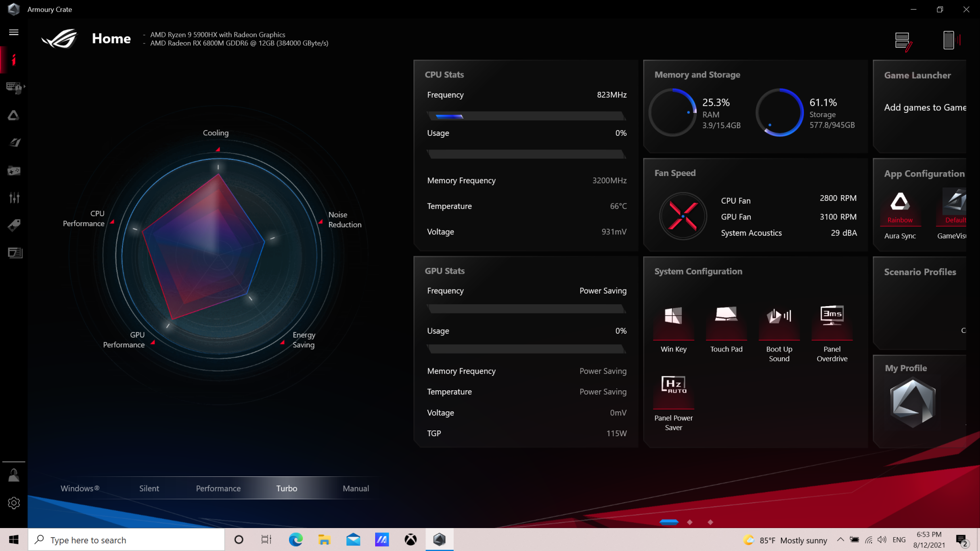Viewport: 980px width, 551px height.
Task: Open Featured deals tag sidebar icon
Action: [x=14, y=225]
